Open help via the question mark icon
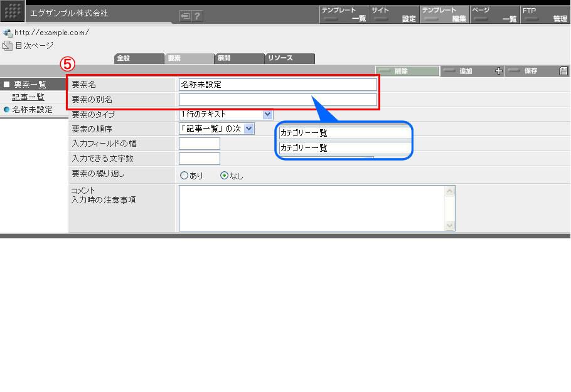571x392 pixels. point(198,16)
